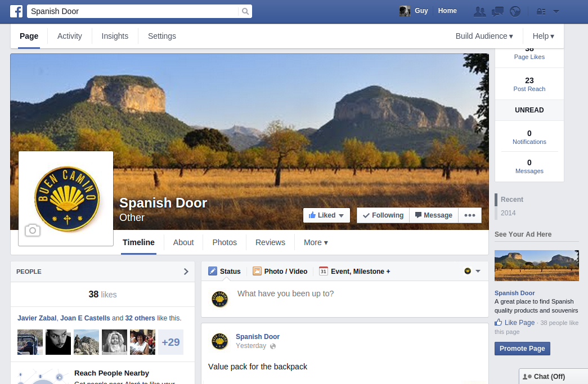The width and height of the screenshot is (588, 384).
Task: Select the About tab
Action: click(x=183, y=242)
